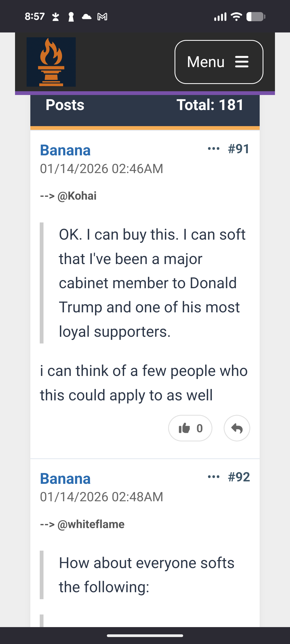Follow the #92 post permalink
This screenshot has width=290, height=644.
click(x=239, y=477)
